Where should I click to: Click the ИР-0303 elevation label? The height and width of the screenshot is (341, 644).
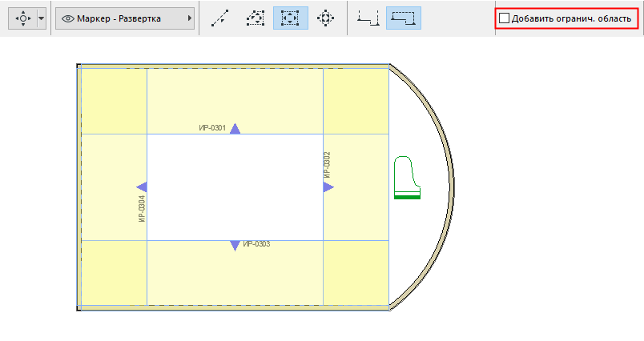coord(256,244)
